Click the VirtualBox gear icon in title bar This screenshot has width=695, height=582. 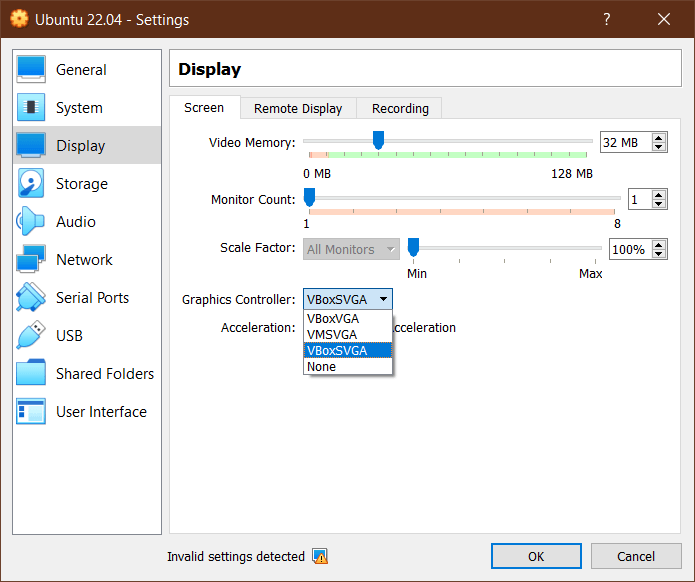click(x=19, y=19)
